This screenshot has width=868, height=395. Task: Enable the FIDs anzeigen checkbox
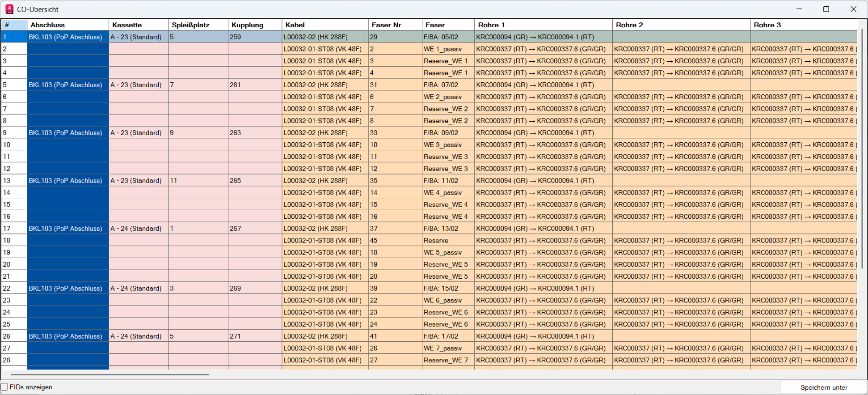4,387
